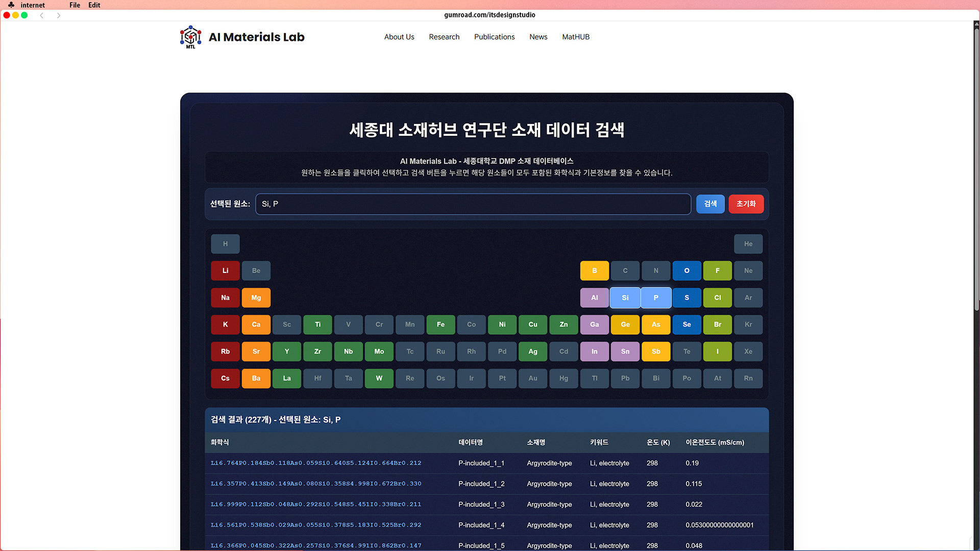Click the selected elements input field
Screen dimensions: 980x551
[473, 204]
